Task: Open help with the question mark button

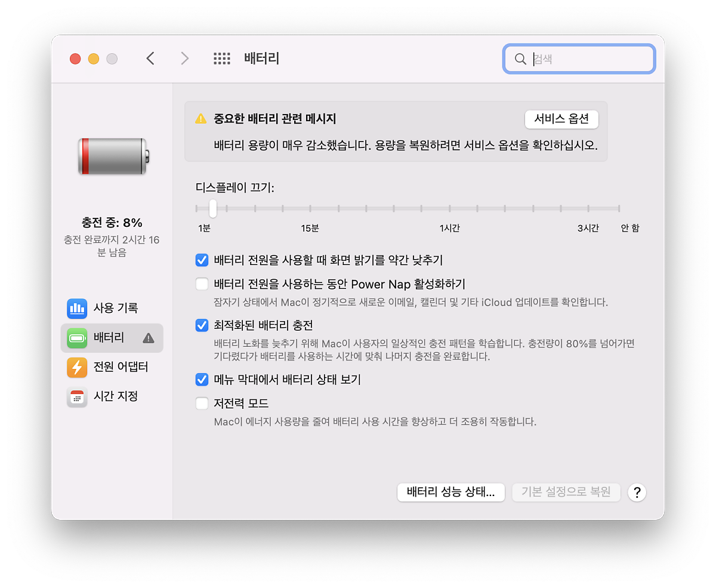Action: 637,492
